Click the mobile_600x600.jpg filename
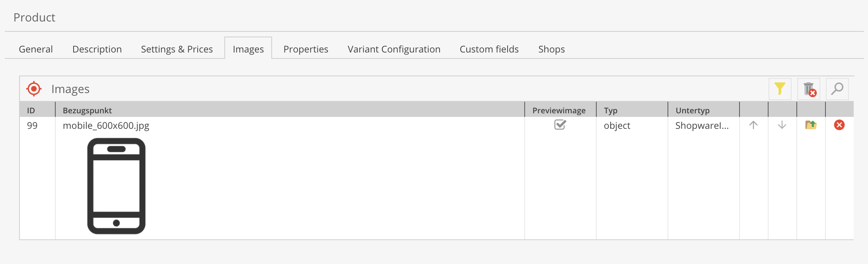Image resolution: width=868 pixels, height=264 pixels. [106, 126]
